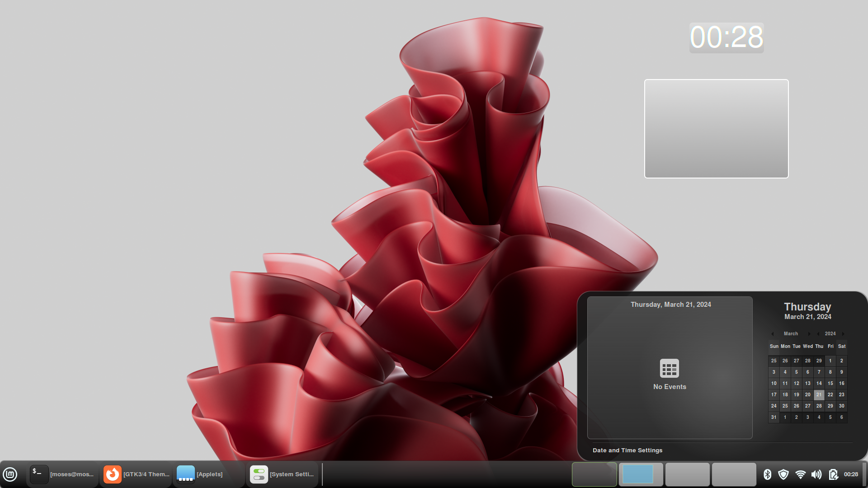Go to the previous month in calendar
Image resolution: width=868 pixels, height=488 pixels.
(x=773, y=334)
